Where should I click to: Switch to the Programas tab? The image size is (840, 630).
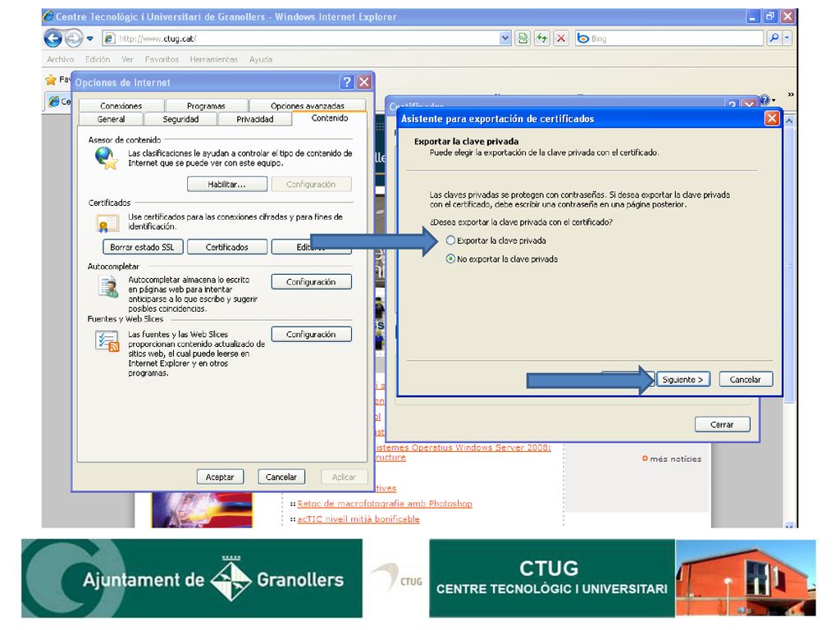(x=206, y=106)
